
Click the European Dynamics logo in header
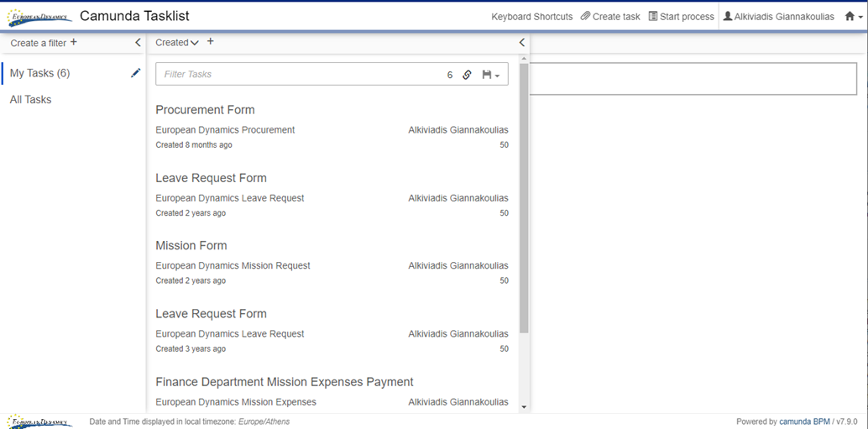[x=39, y=17]
